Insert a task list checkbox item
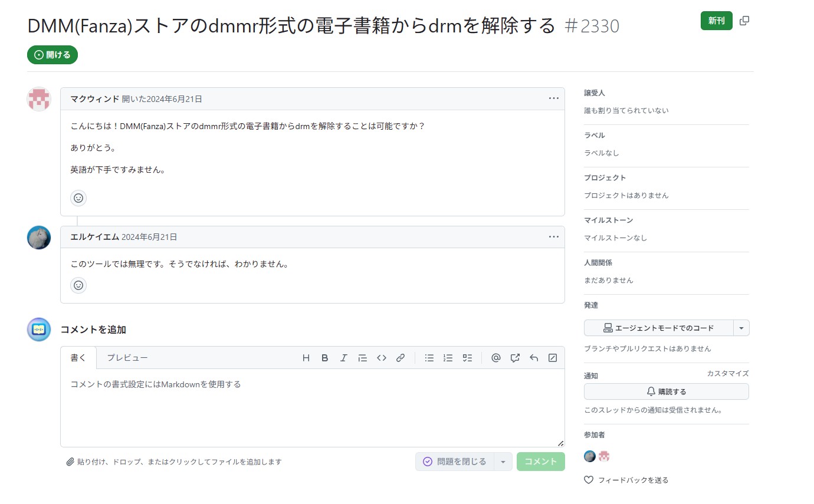Image resolution: width=814 pixels, height=504 pixels. [467, 358]
